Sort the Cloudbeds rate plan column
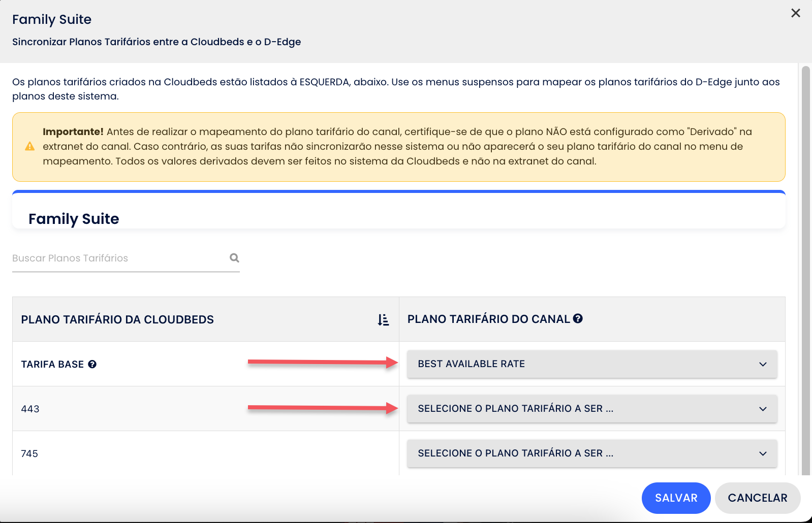 (383, 320)
